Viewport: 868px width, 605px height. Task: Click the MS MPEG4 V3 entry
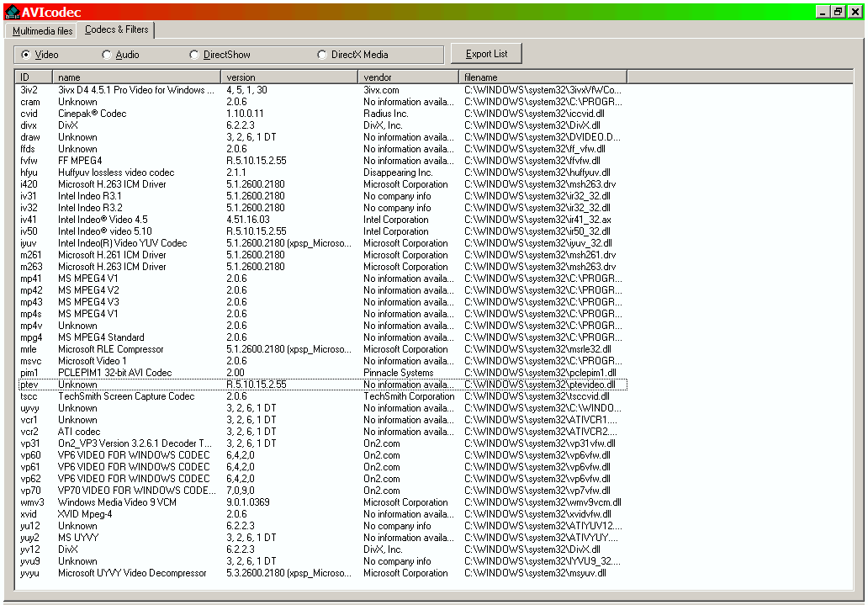[x=88, y=302]
